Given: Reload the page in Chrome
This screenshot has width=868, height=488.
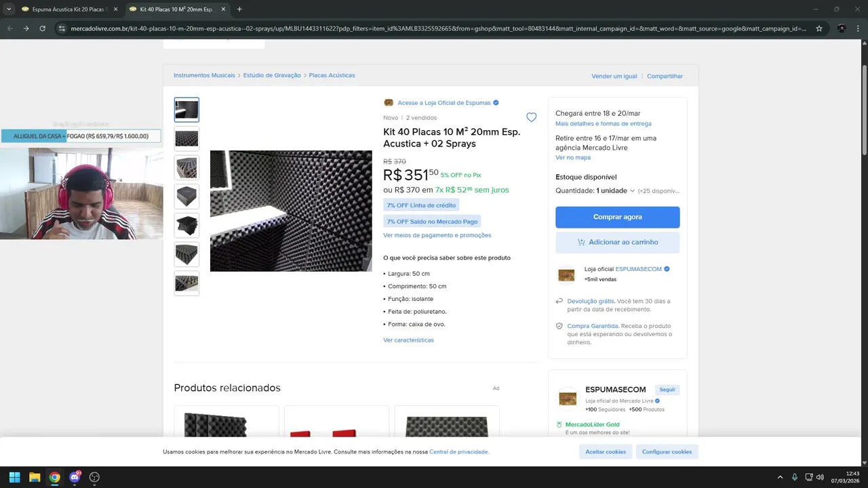Looking at the screenshot, I should pyautogui.click(x=42, y=28).
